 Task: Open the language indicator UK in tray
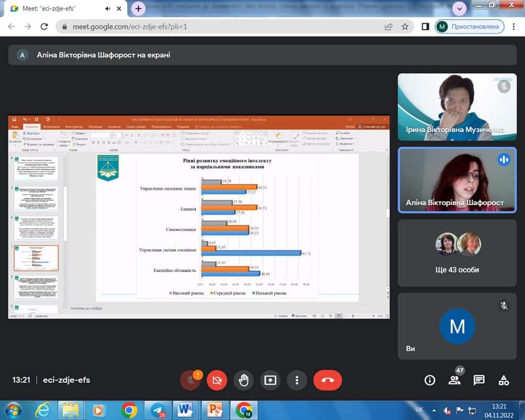419,409
